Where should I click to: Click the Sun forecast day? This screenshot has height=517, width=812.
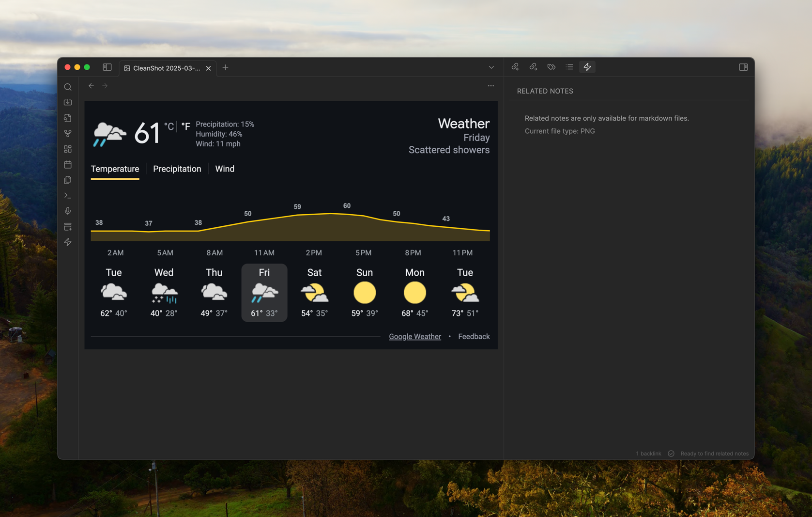point(365,293)
